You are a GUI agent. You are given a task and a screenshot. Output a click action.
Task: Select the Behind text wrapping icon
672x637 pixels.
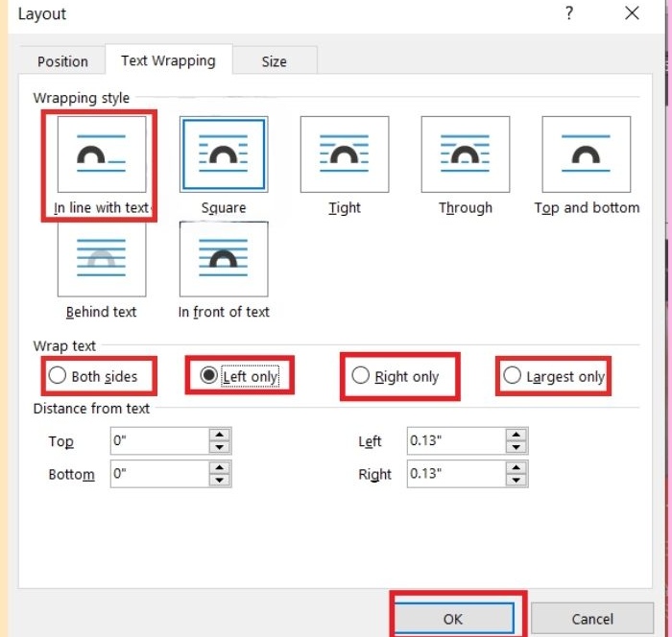point(102,259)
